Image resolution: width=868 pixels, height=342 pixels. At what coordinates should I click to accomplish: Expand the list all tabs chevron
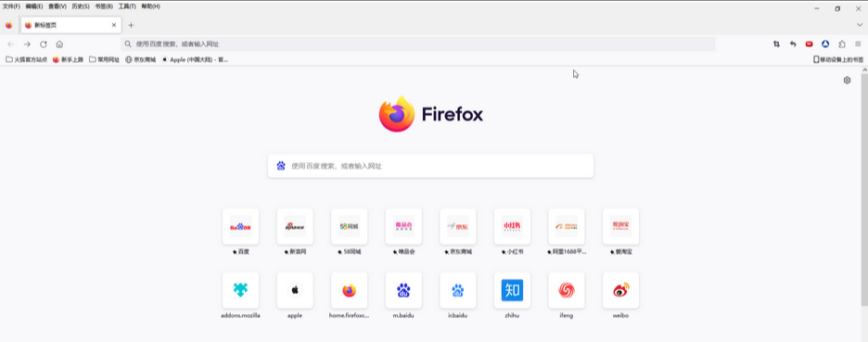tap(859, 25)
